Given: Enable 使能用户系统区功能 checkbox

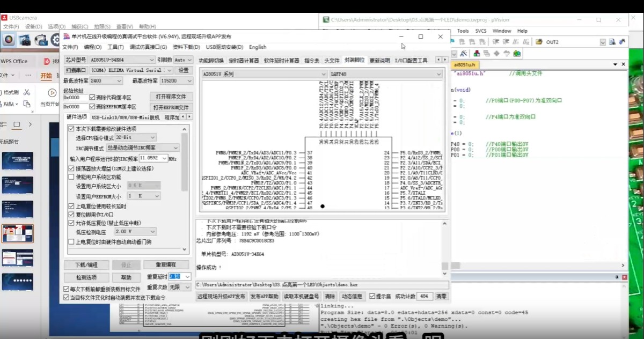Looking at the screenshot, I should click(x=71, y=177).
